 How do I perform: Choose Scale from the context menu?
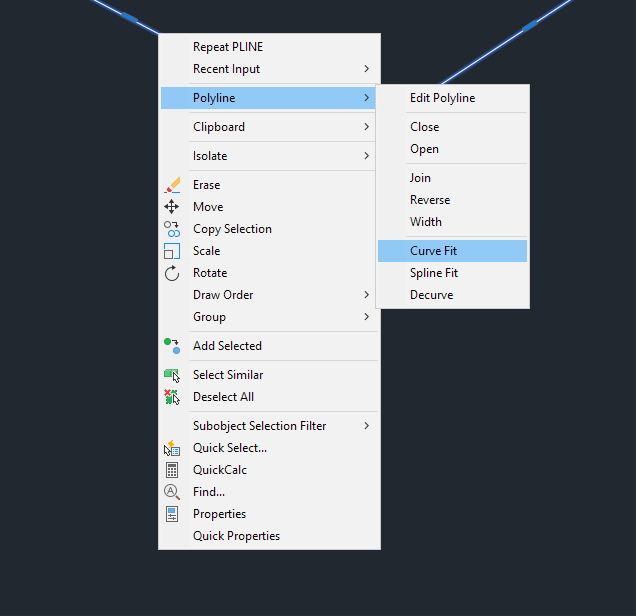[269, 251]
